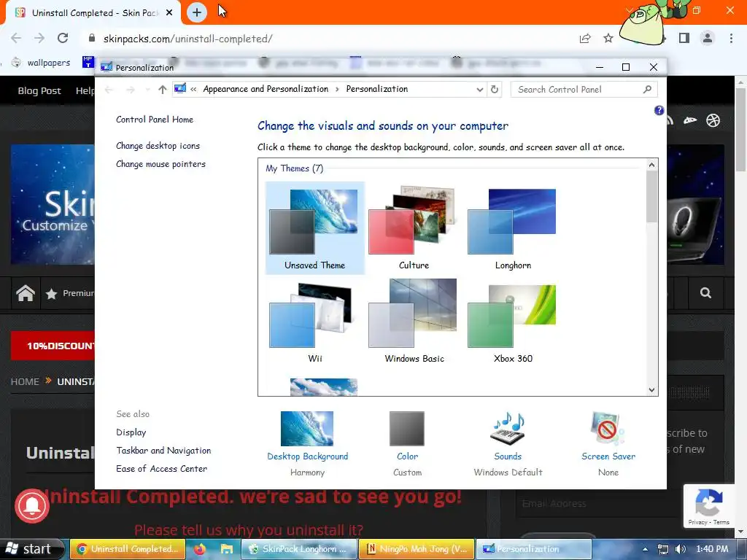Refresh the Personalization window
Image resolution: width=747 pixels, height=560 pixels.
tap(495, 90)
